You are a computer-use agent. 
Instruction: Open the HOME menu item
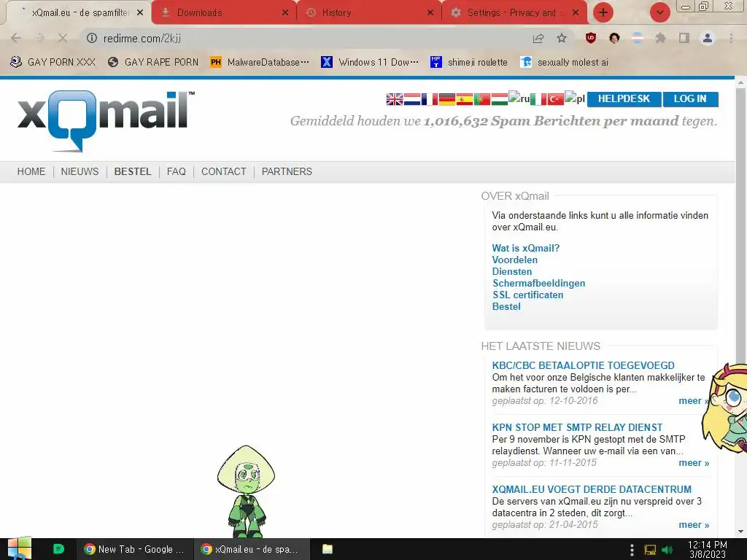point(31,171)
